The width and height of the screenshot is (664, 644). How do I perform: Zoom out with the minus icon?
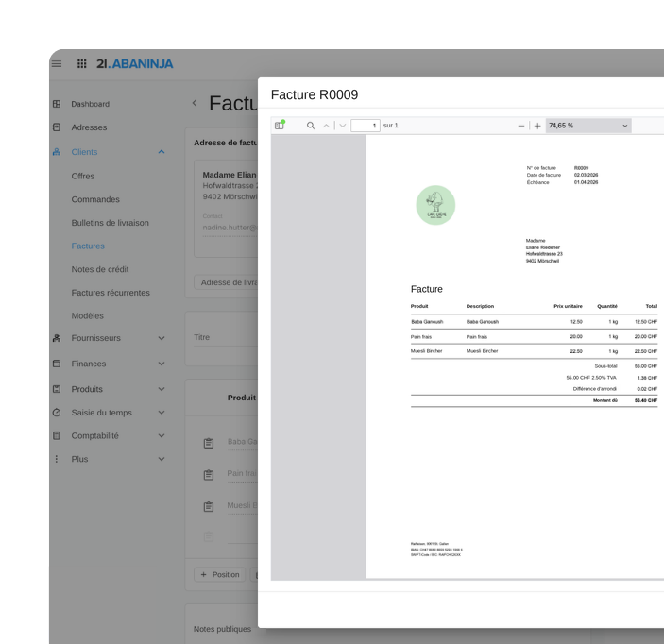pos(521,126)
